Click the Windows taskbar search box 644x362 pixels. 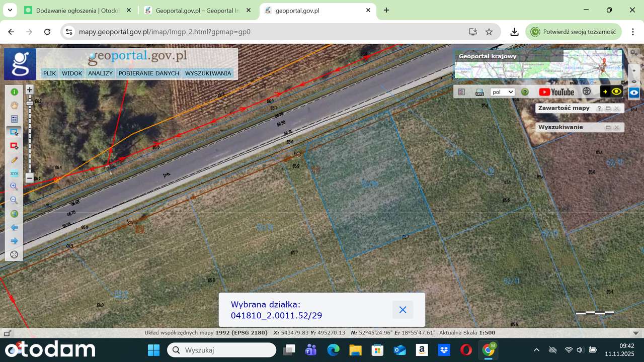tap(221, 350)
